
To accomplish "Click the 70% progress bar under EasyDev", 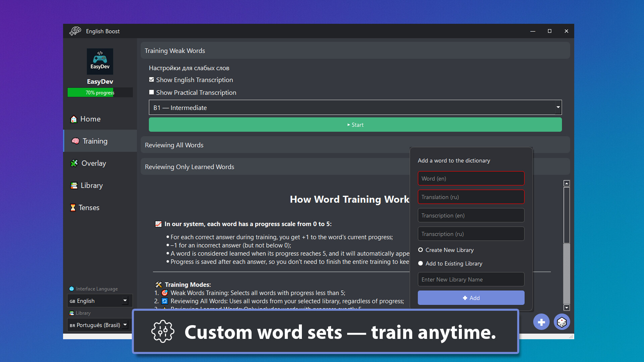I will pyautogui.click(x=100, y=92).
